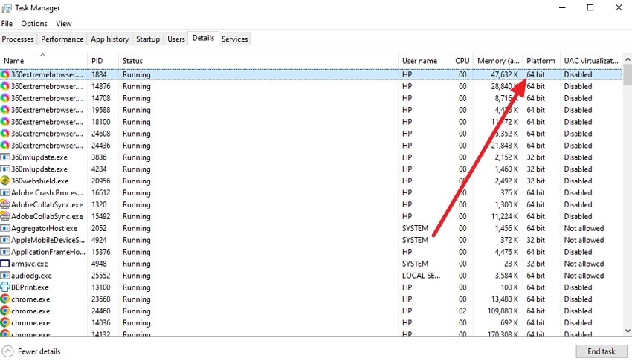The height and width of the screenshot is (364, 632).
Task: Click the AggregatorHost.exe icon
Action: coord(5,228)
